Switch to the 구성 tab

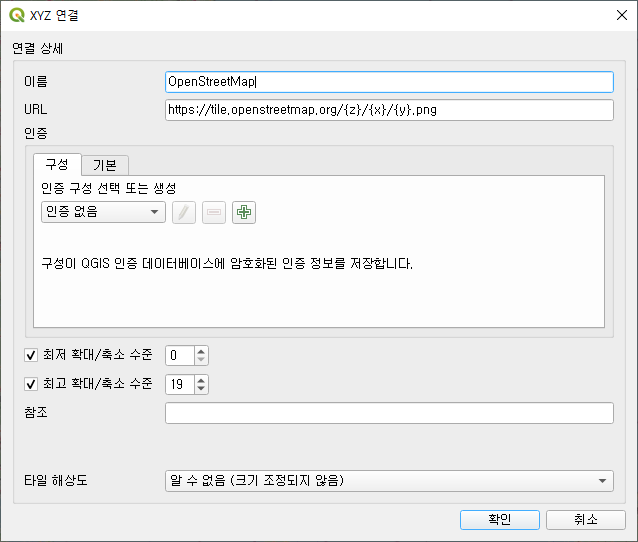[x=57, y=165]
